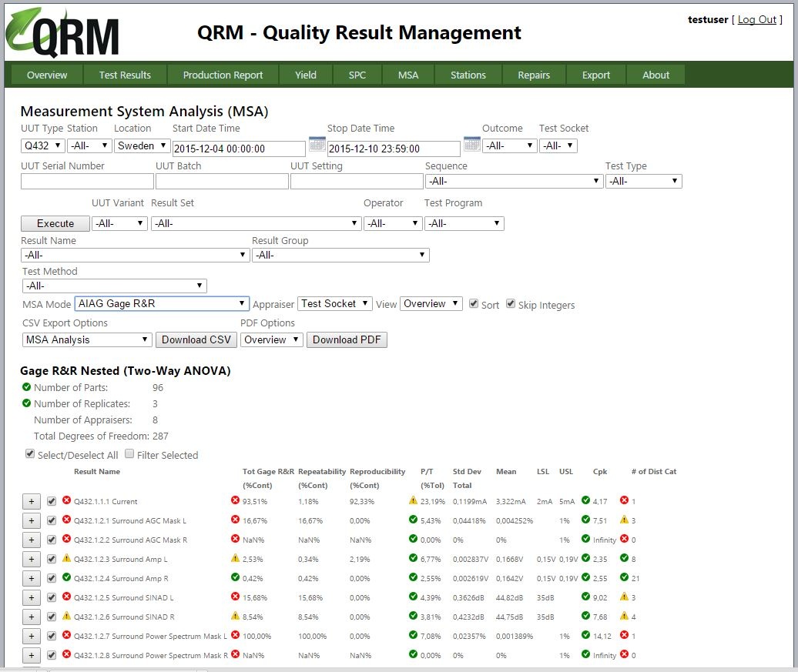Image resolution: width=798 pixels, height=672 pixels.
Task: Open the Location dropdown showing Sweden
Action: pos(142,146)
